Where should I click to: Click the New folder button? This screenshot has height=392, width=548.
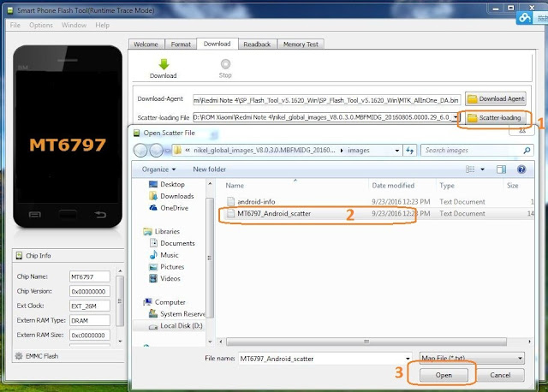(209, 169)
